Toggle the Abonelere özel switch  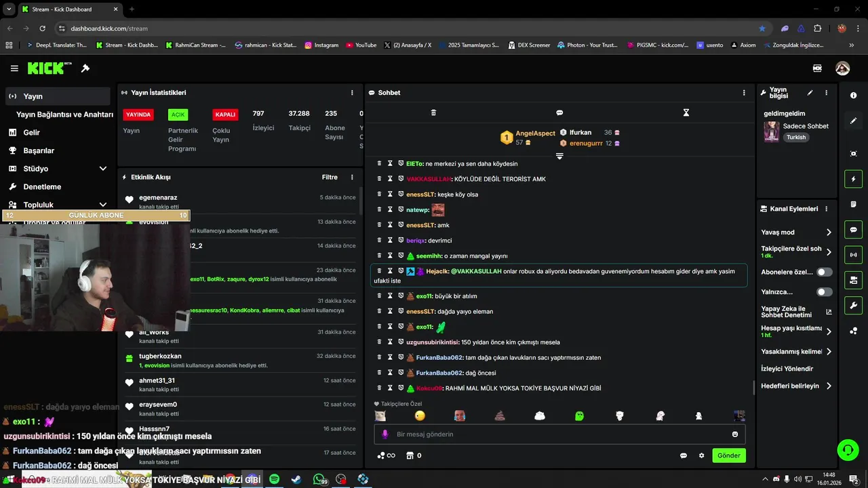825,272
